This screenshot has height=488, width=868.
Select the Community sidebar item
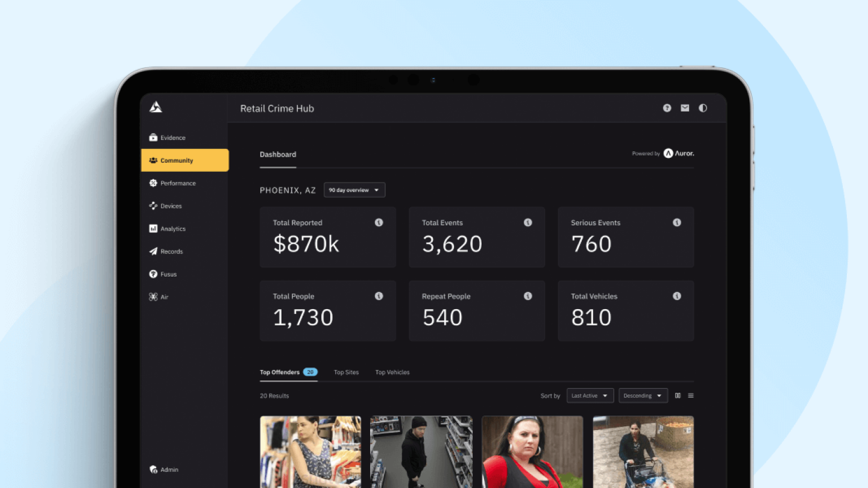point(184,161)
